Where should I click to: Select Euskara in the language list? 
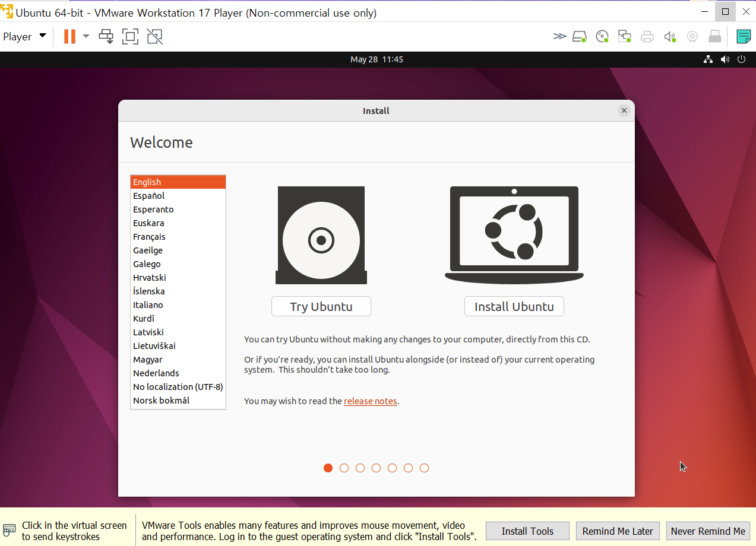178,223
